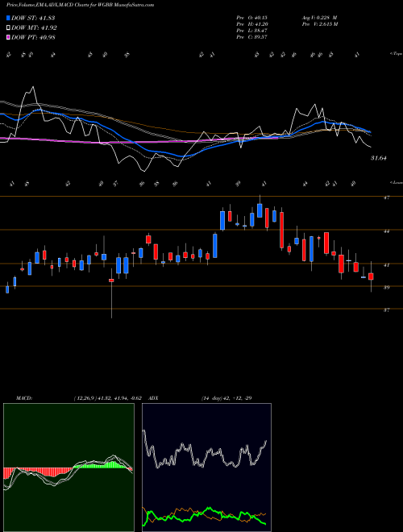Click the 'Pre L: 38.47' value

pyautogui.click(x=251, y=31)
